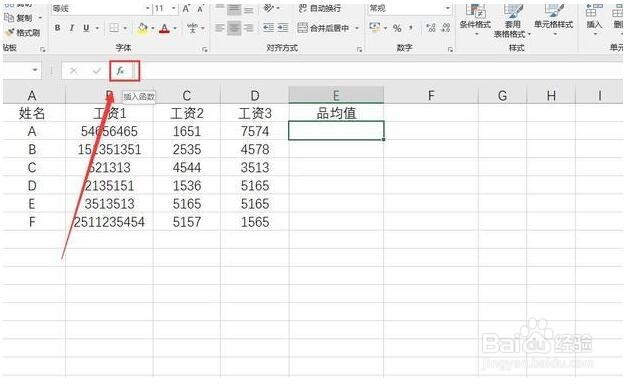Click the Insert cells 插入 button
Viewport: 628px width, 385px height.
point(594,20)
